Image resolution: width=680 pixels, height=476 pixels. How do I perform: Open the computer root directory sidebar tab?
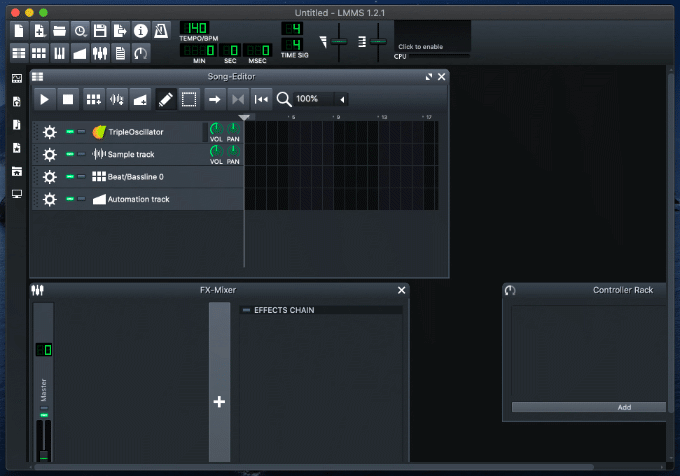tap(17, 194)
